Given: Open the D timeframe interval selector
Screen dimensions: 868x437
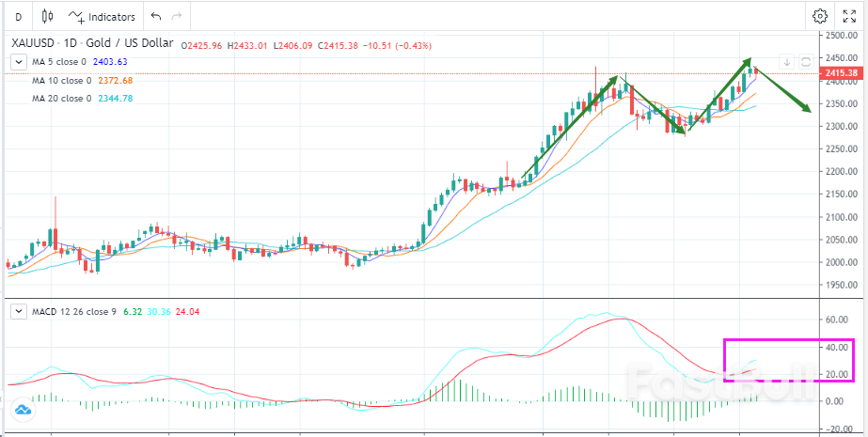Looking at the screenshot, I should pos(18,17).
